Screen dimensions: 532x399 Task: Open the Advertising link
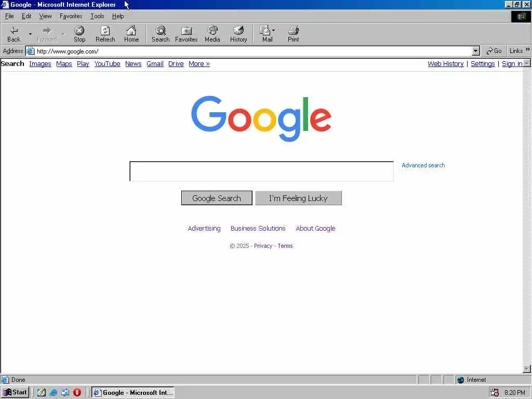[x=204, y=229]
